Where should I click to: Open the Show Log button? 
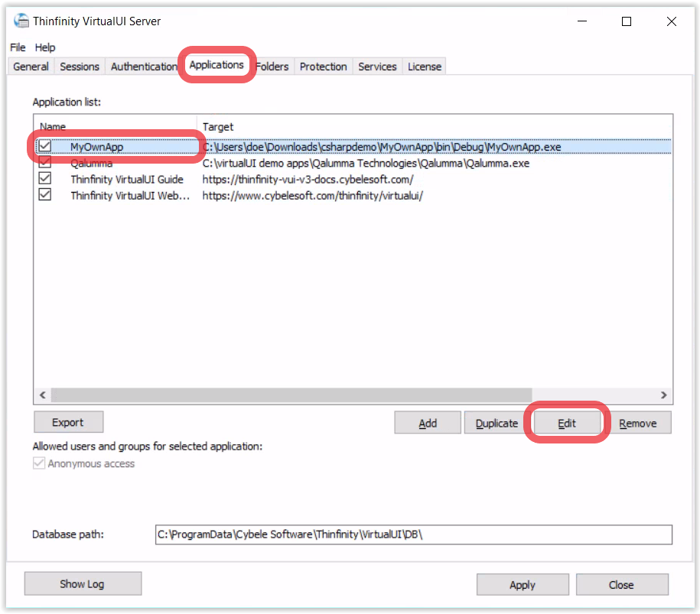[83, 583]
